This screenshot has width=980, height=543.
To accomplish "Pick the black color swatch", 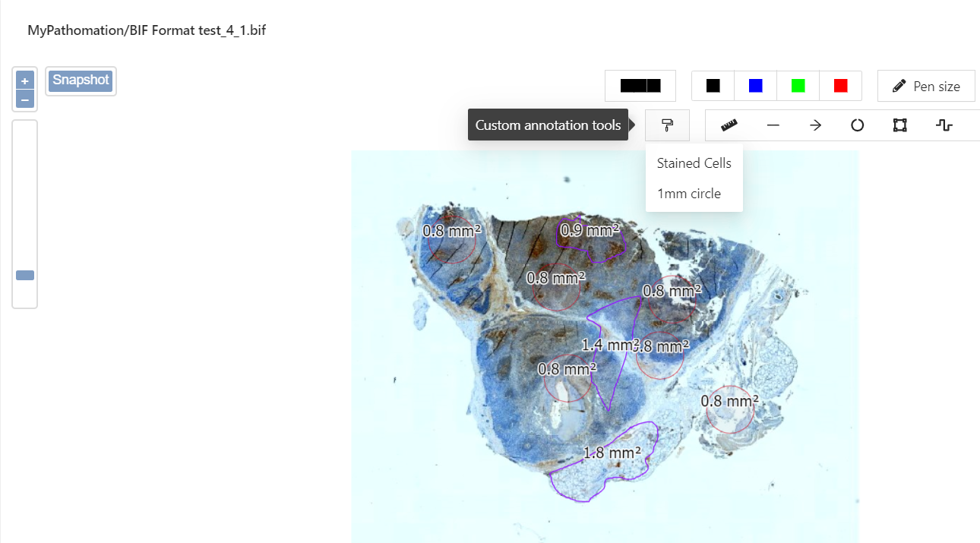I will coord(713,86).
